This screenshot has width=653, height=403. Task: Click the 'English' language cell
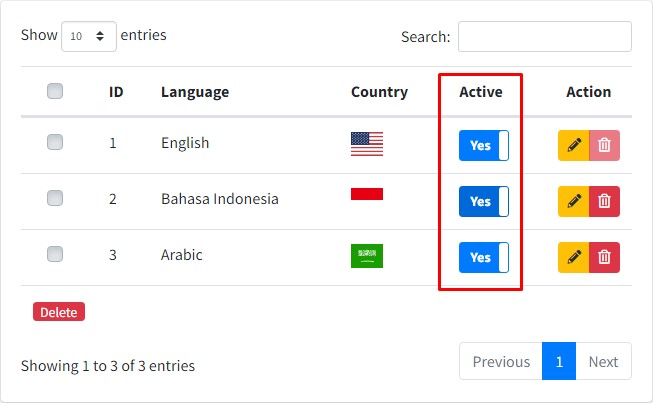click(185, 143)
